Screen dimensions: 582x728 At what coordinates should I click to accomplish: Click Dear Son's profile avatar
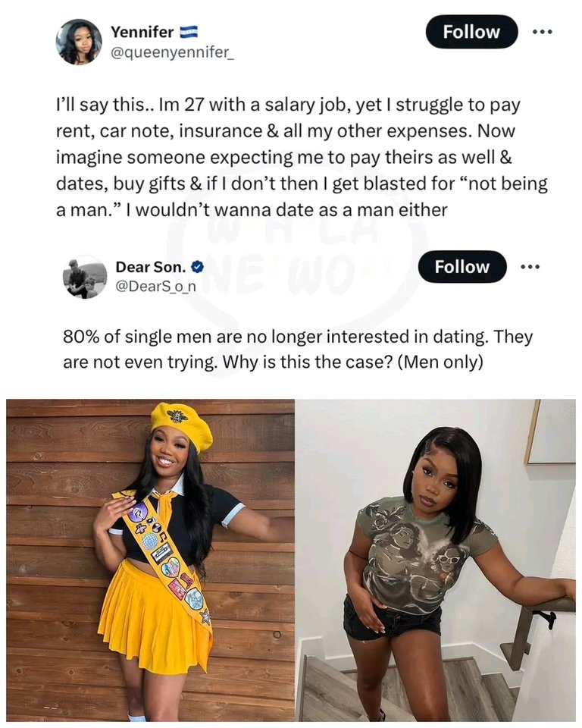tap(85, 277)
